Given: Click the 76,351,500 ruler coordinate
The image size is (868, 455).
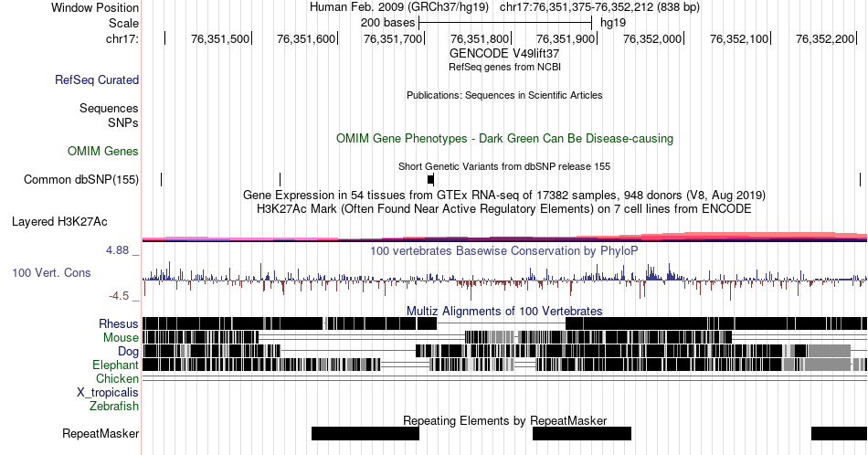Looking at the screenshot, I should click(220, 38).
